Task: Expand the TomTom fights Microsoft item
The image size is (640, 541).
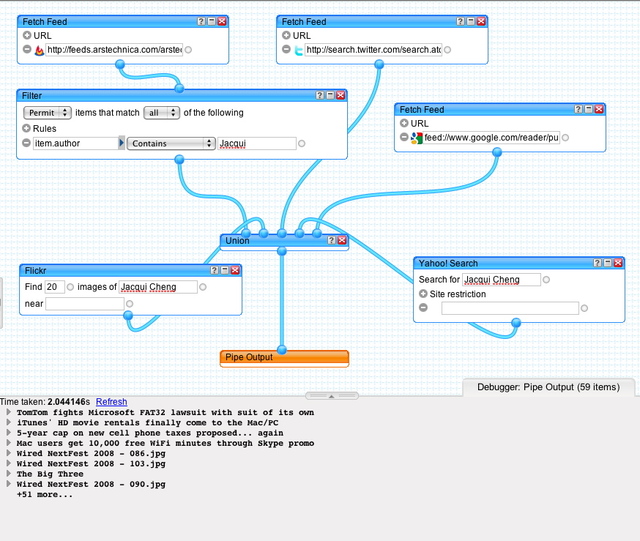Action: [8, 412]
